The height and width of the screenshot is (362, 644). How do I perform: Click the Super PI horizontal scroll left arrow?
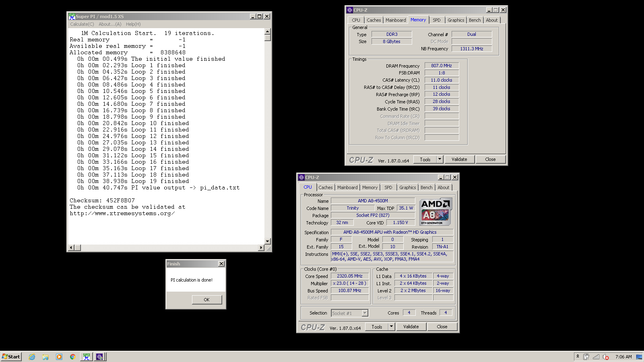pos(71,247)
